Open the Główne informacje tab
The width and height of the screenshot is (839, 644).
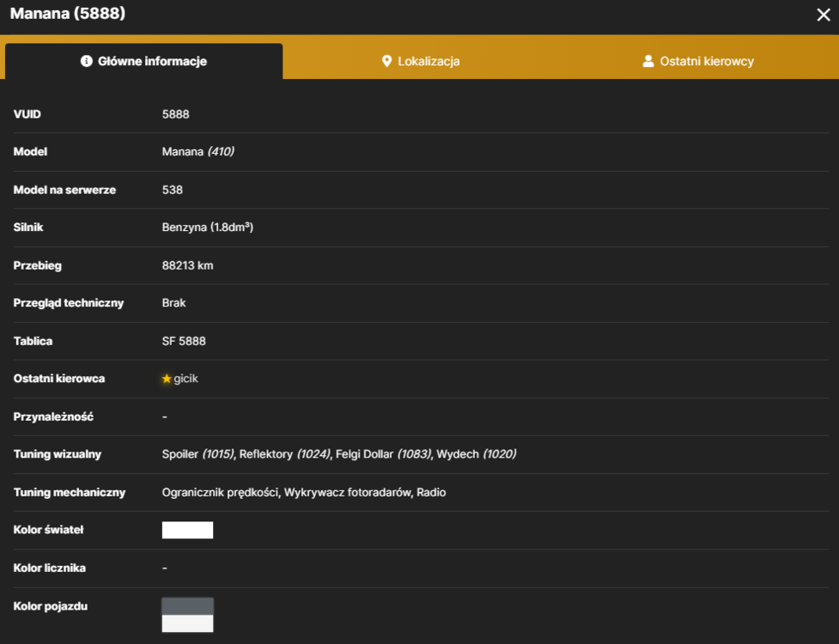(144, 61)
